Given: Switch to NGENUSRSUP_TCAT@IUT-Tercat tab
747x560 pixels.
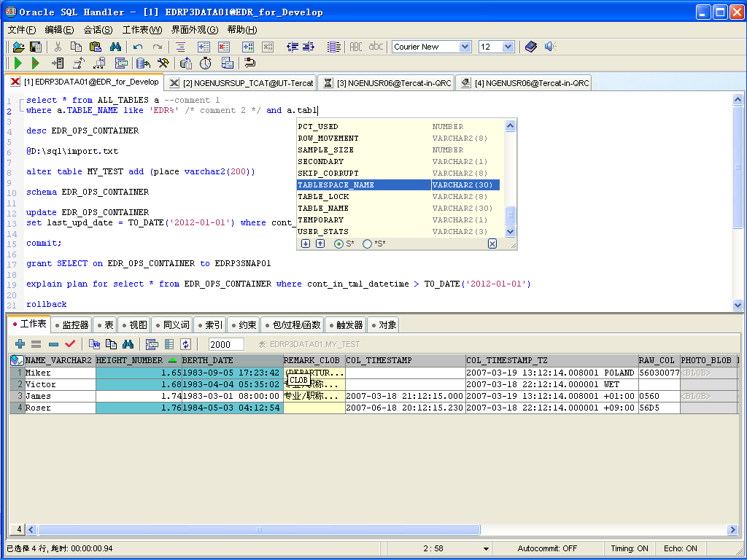Looking at the screenshot, I should coord(241,83).
